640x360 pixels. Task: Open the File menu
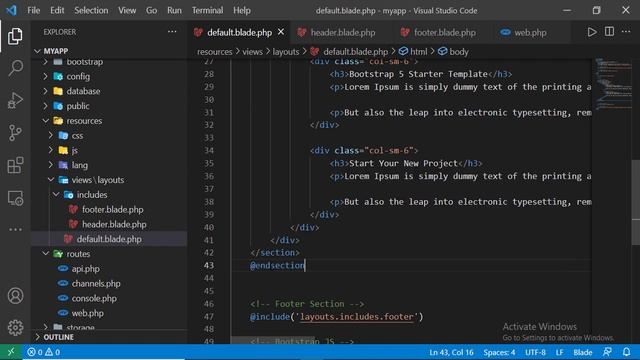coord(33,11)
